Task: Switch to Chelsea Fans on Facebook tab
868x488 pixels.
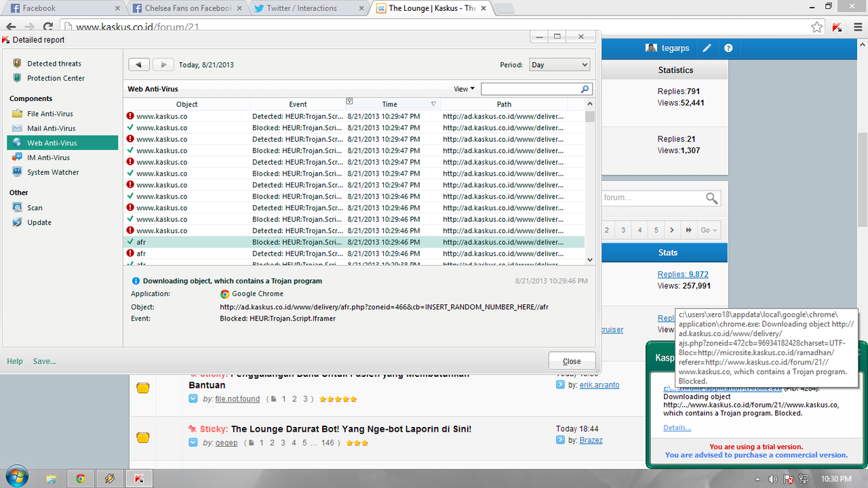Action: (188, 8)
